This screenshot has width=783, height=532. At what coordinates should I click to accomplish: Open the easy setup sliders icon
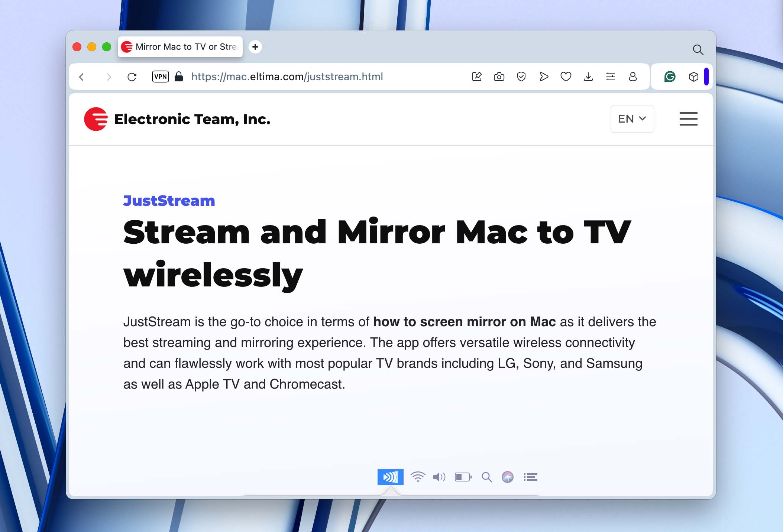[610, 77]
